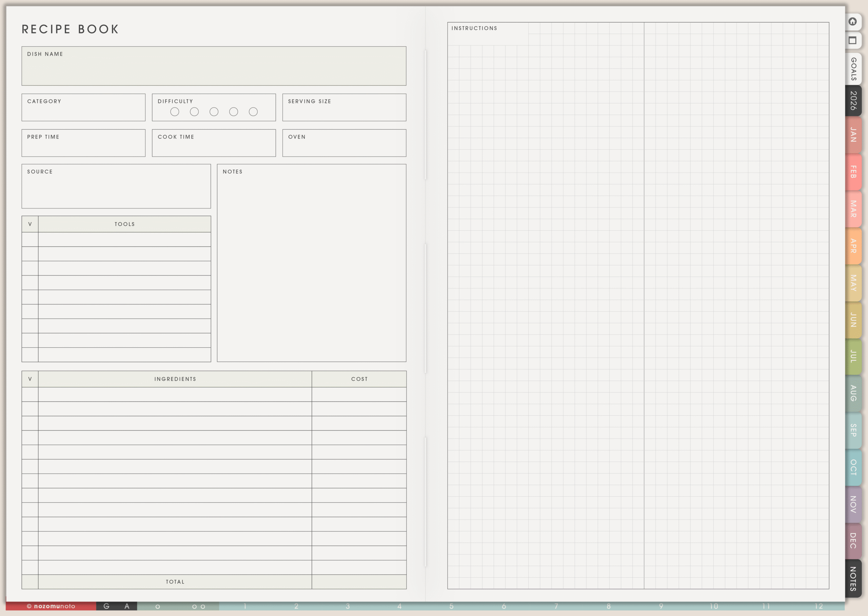Image resolution: width=868 pixels, height=616 pixels.
Task: Open the home icon tab
Action: click(x=852, y=22)
